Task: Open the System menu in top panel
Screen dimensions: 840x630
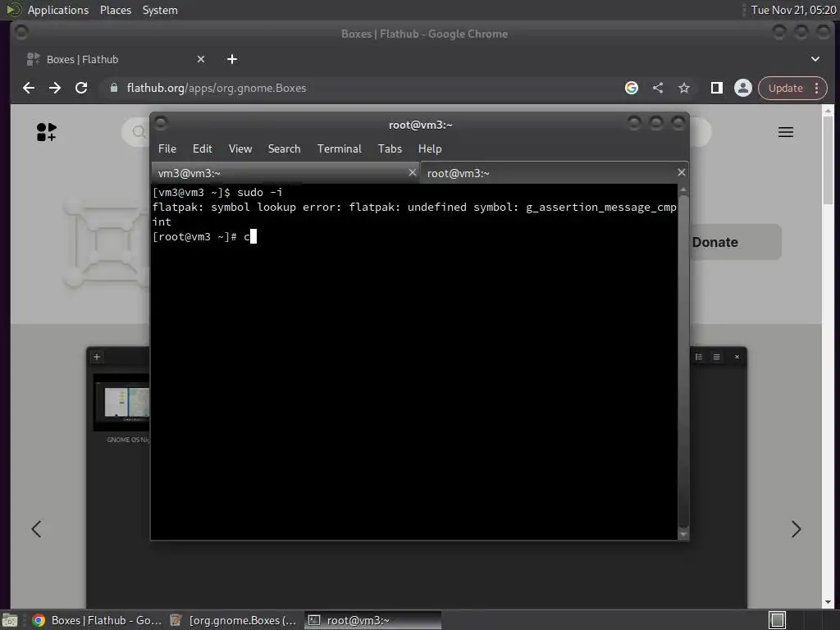Action: [160, 10]
